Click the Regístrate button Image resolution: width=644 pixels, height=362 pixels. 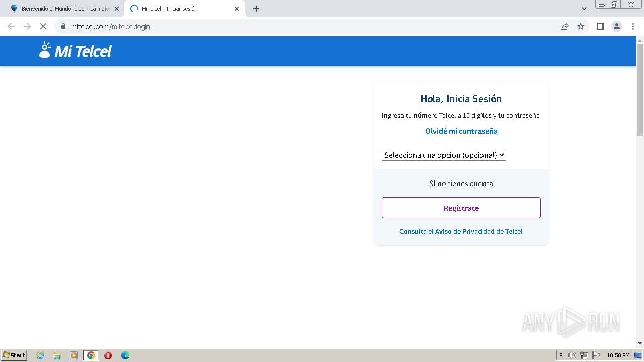[x=461, y=208]
